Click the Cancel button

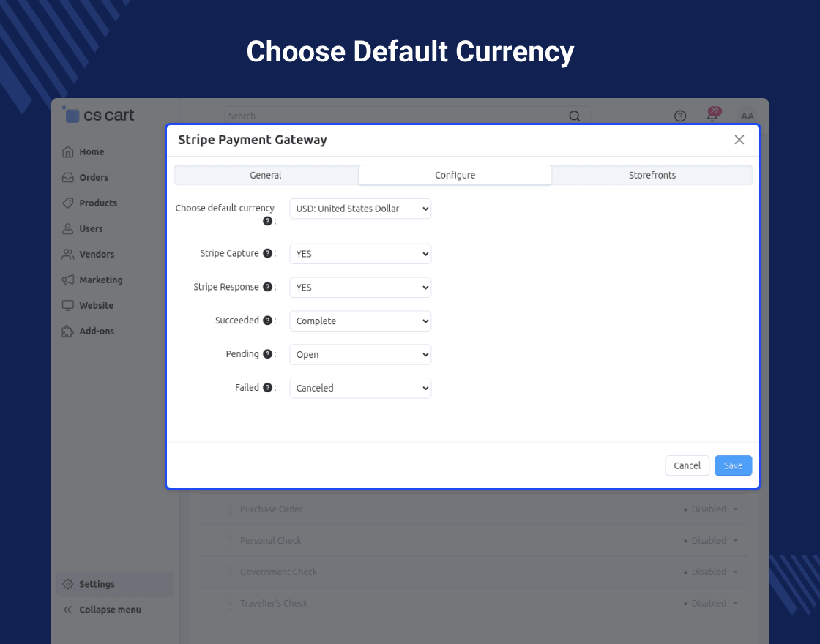click(687, 465)
